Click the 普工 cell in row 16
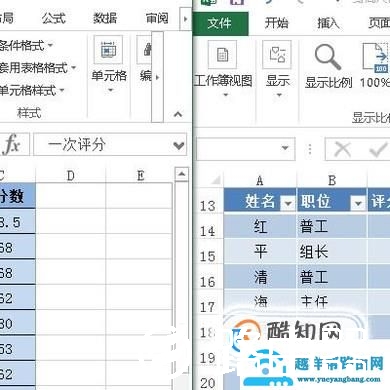The height and width of the screenshot is (390, 390). point(332,277)
